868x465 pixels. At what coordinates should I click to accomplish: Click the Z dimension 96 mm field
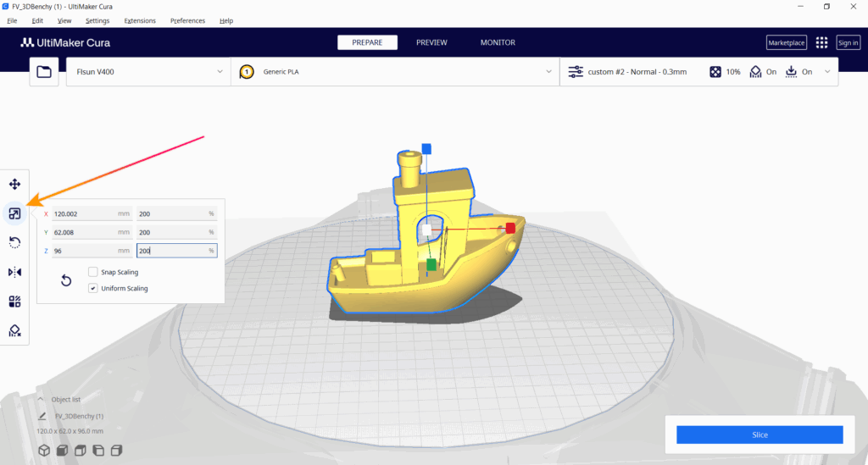point(92,251)
